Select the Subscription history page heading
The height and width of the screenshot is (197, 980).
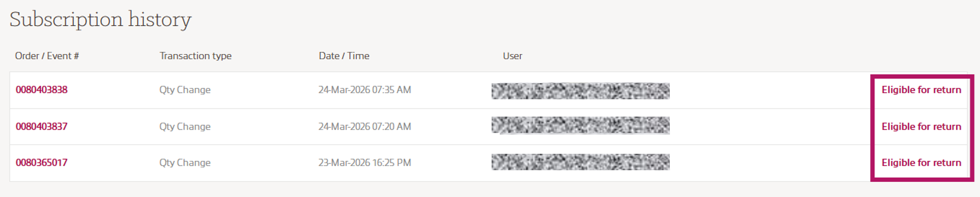point(101,19)
